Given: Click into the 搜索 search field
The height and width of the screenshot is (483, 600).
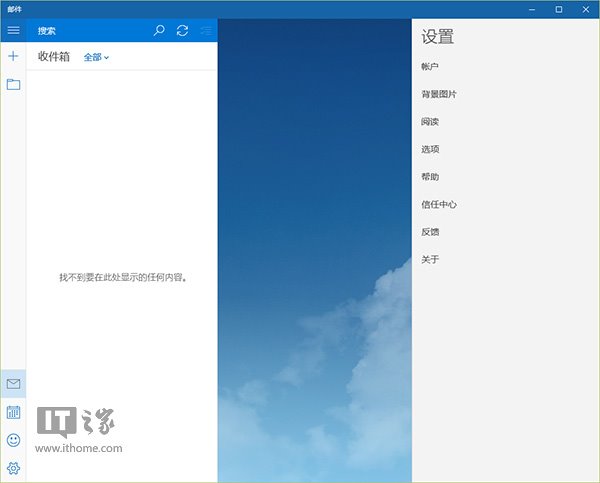Looking at the screenshot, I should pyautogui.click(x=90, y=30).
